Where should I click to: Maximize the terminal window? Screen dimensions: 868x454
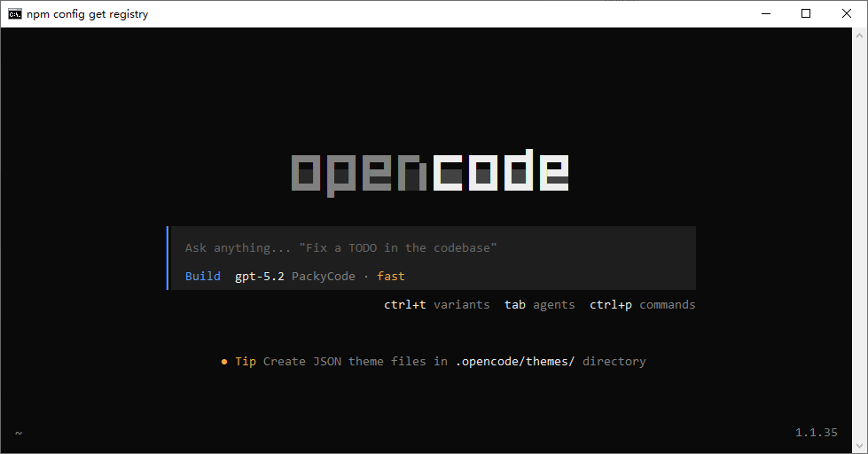805,13
